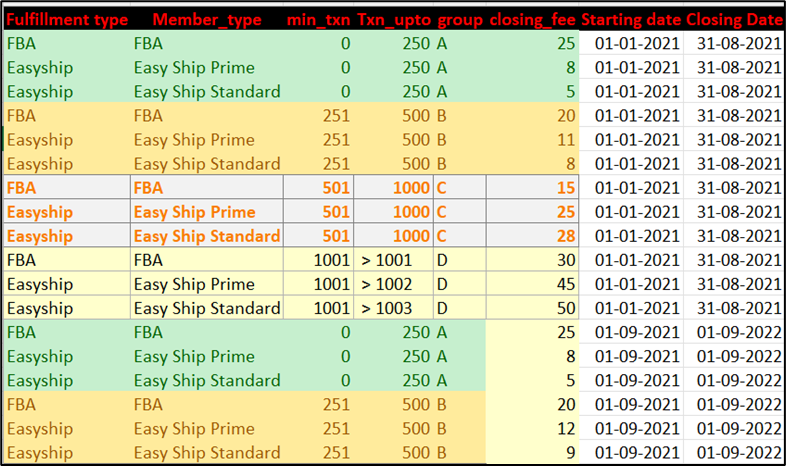Image resolution: width=786 pixels, height=466 pixels.
Task: Select the Member_type header cell
Action: click(207, 20)
